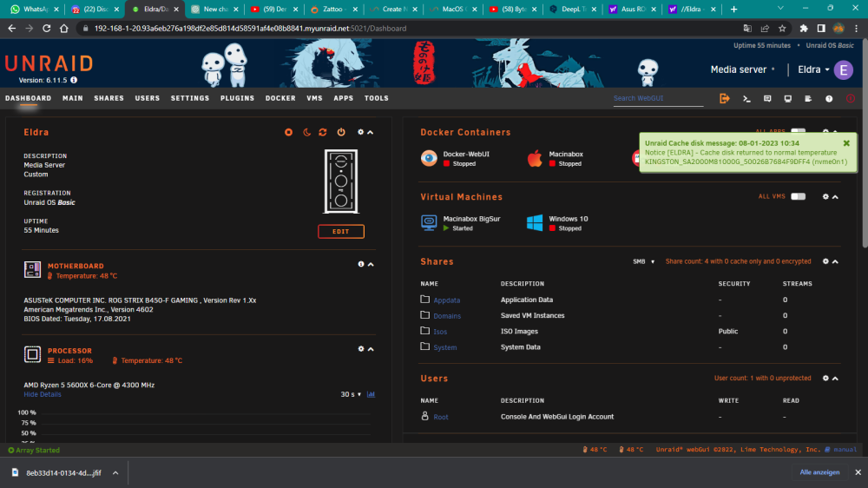This screenshot has width=868, height=488.
Task: Open the system log icon
Action: point(808,99)
